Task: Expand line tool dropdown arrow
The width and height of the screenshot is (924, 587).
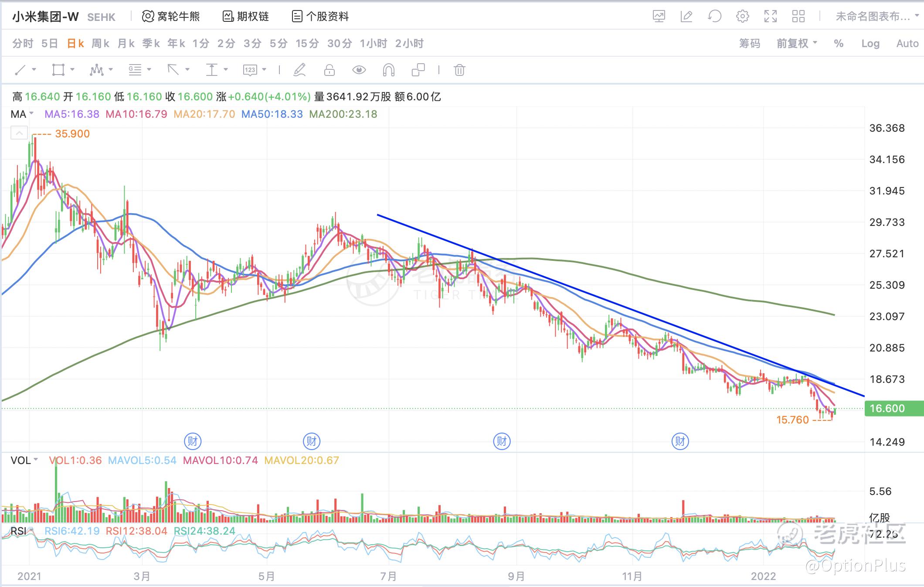Action: [x=34, y=69]
